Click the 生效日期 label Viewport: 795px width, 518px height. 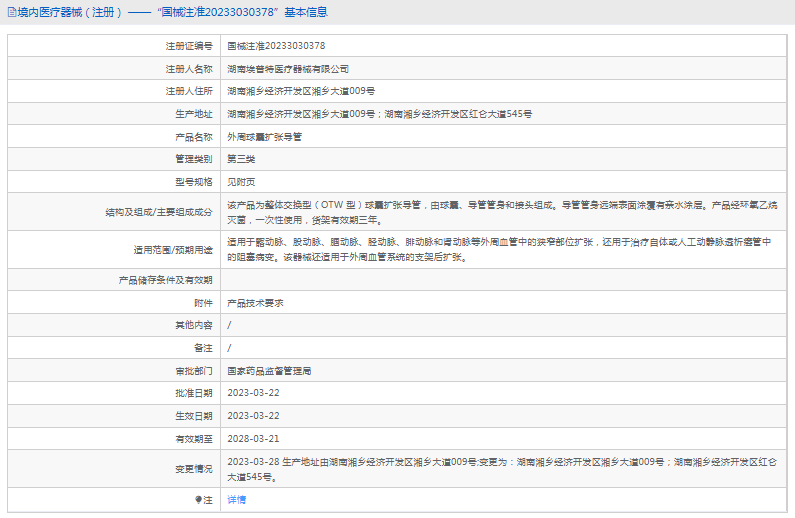coord(194,416)
